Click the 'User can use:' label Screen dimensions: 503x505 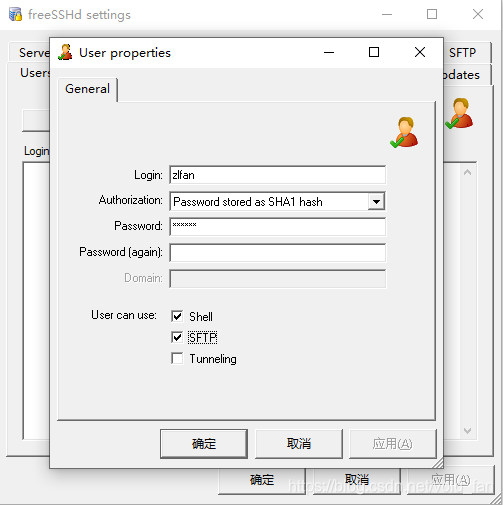[124, 315]
